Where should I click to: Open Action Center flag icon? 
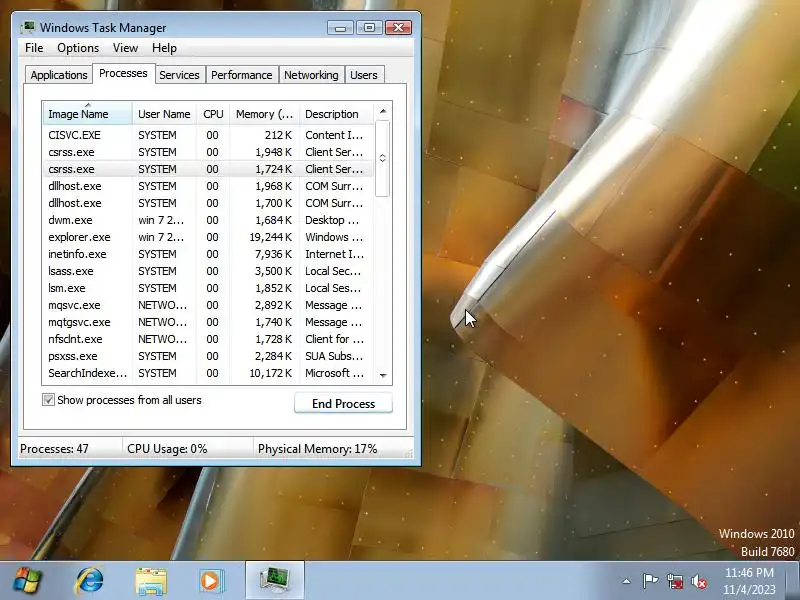(649, 581)
